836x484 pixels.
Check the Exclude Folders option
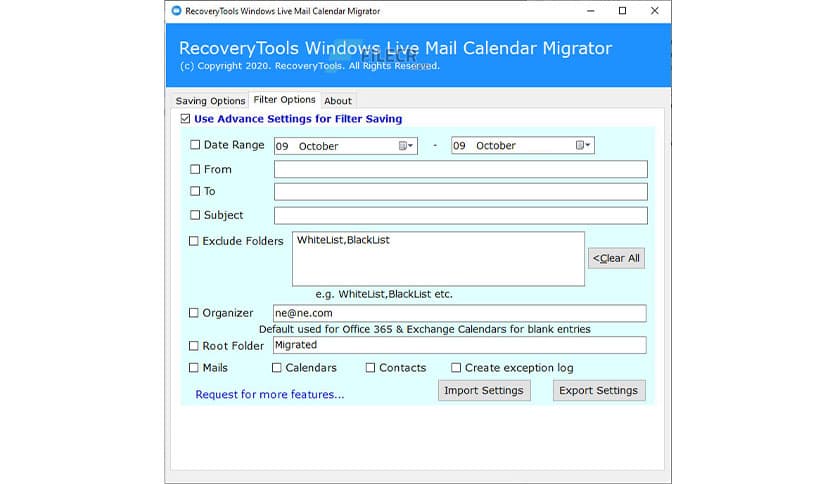click(x=194, y=241)
